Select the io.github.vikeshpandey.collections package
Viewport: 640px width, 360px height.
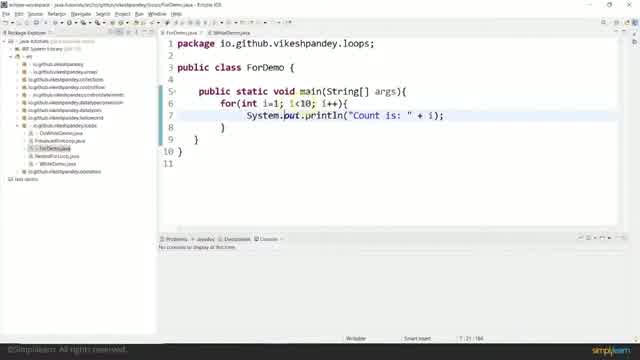point(66,80)
